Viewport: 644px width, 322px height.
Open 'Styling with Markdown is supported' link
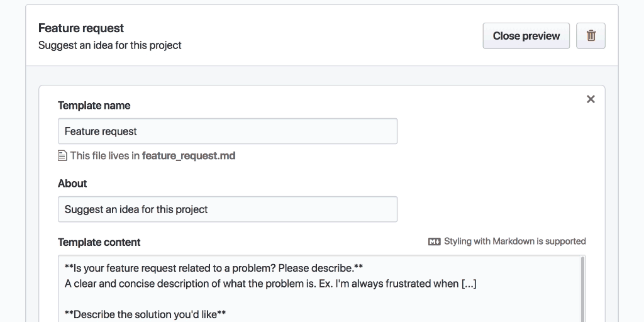[x=514, y=241]
